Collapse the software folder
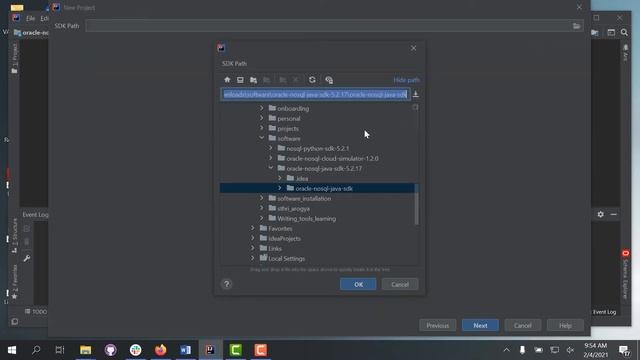The height and width of the screenshot is (360, 640). (262, 138)
